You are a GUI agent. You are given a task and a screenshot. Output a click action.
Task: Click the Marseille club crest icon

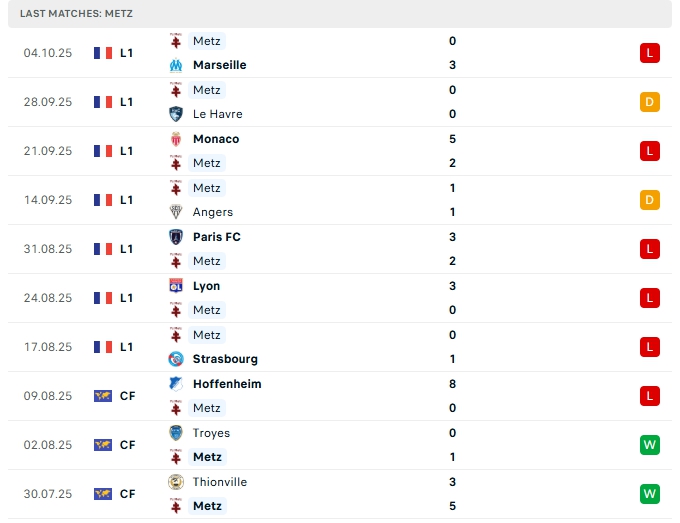coord(176,65)
